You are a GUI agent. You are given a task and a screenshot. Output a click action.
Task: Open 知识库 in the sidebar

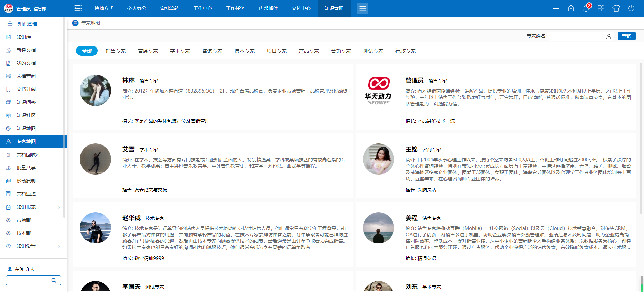24,37
